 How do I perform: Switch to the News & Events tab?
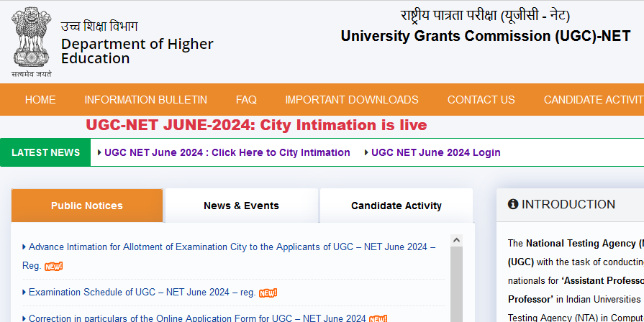tap(242, 206)
